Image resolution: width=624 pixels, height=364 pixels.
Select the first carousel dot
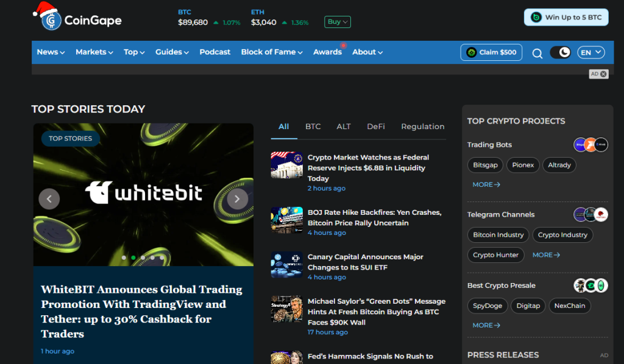(124, 257)
